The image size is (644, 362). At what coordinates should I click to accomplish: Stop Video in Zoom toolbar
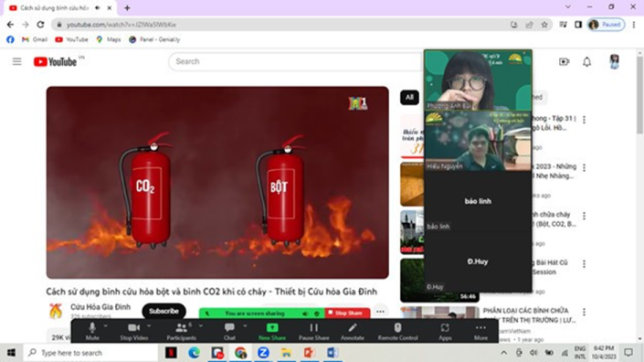[x=134, y=331]
